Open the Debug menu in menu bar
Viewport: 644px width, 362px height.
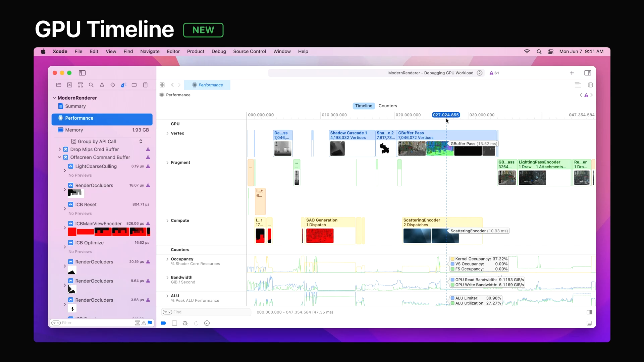(219, 51)
